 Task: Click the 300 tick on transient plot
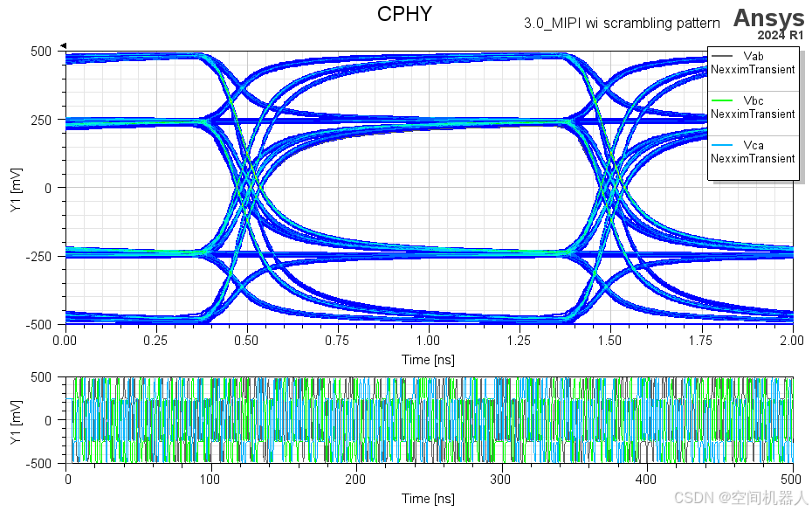click(x=500, y=480)
